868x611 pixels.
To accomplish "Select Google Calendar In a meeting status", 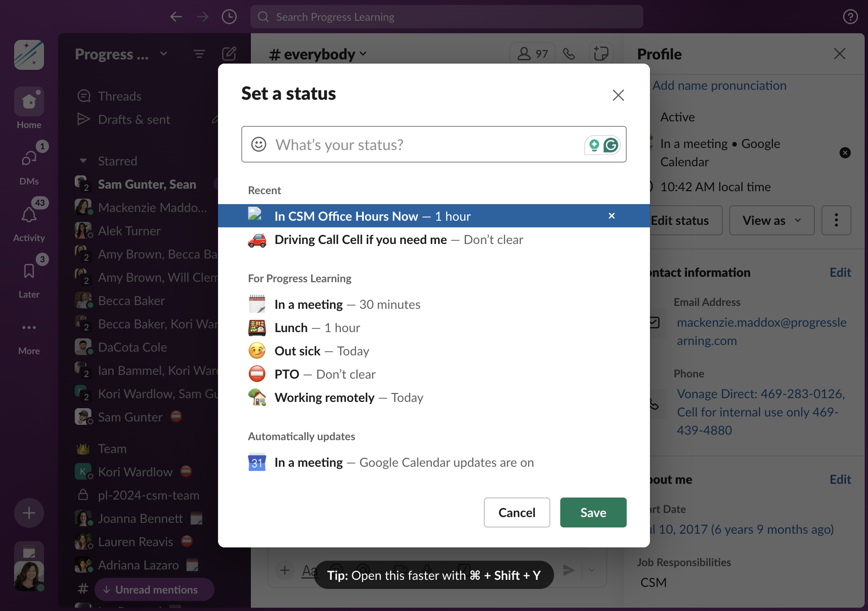I will [434, 463].
